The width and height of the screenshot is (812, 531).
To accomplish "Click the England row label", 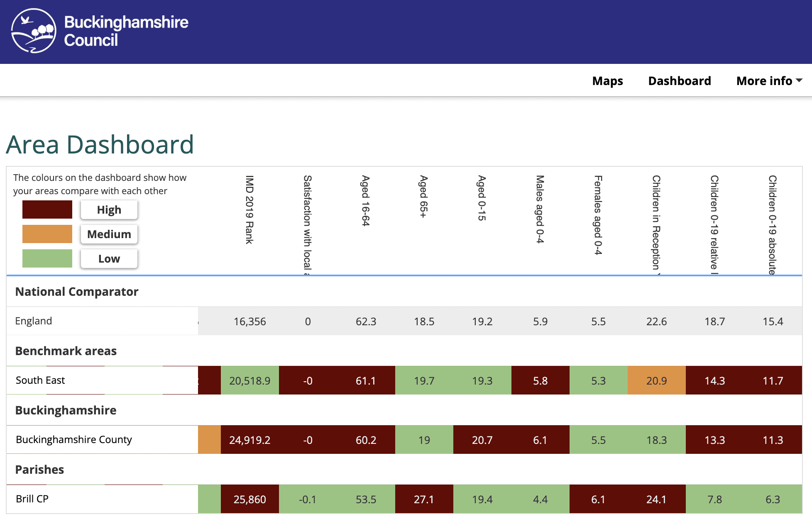I will [x=34, y=321].
